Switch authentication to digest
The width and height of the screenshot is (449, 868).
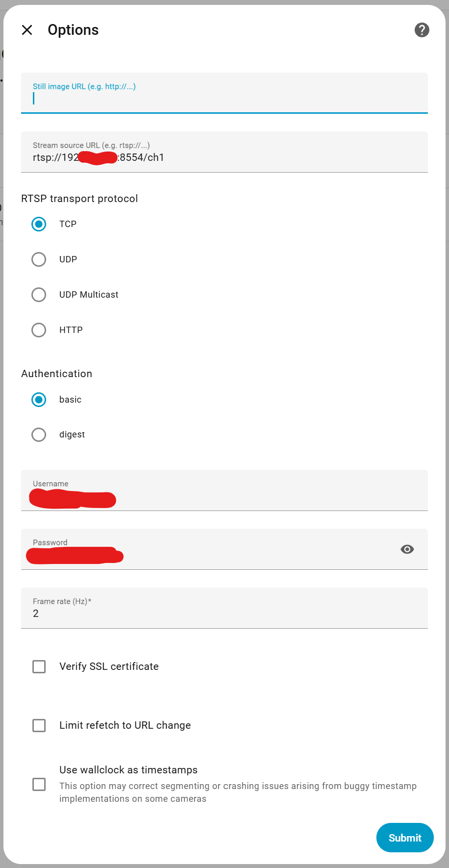click(39, 435)
